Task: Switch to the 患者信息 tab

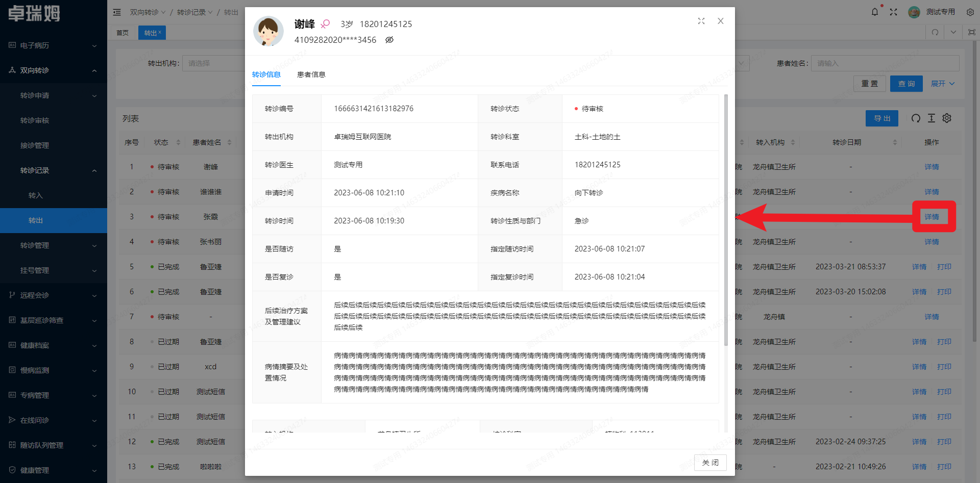Action: (x=311, y=74)
